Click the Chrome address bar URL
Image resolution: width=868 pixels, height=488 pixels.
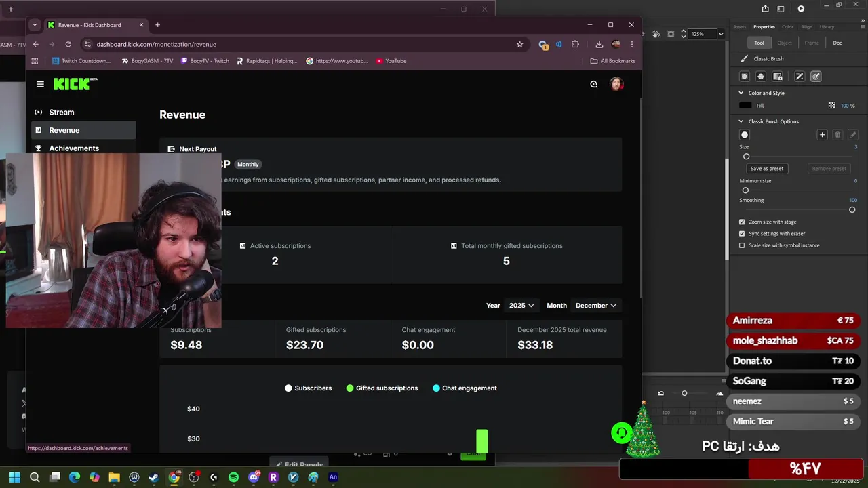click(156, 44)
